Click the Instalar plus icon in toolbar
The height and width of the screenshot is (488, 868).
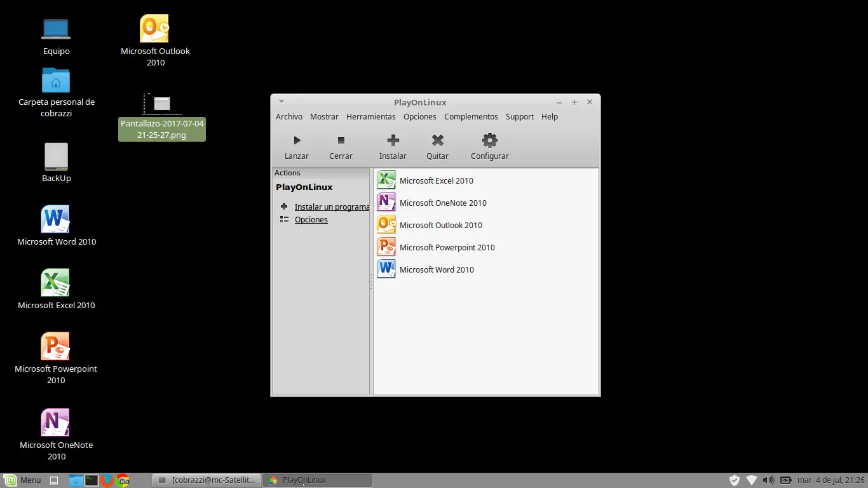click(393, 140)
